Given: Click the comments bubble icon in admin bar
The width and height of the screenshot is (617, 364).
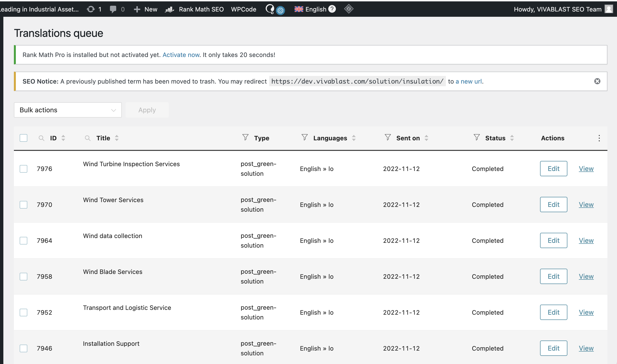Looking at the screenshot, I should pos(113,9).
